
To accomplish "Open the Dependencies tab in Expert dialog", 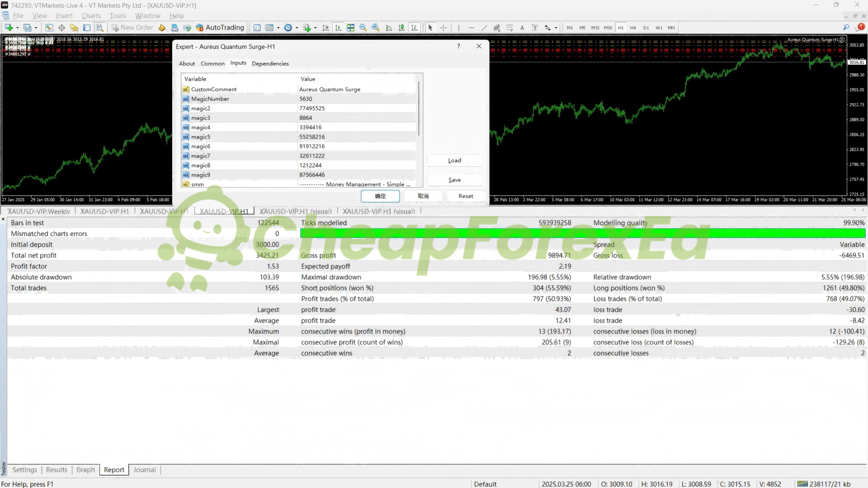I will tap(270, 63).
